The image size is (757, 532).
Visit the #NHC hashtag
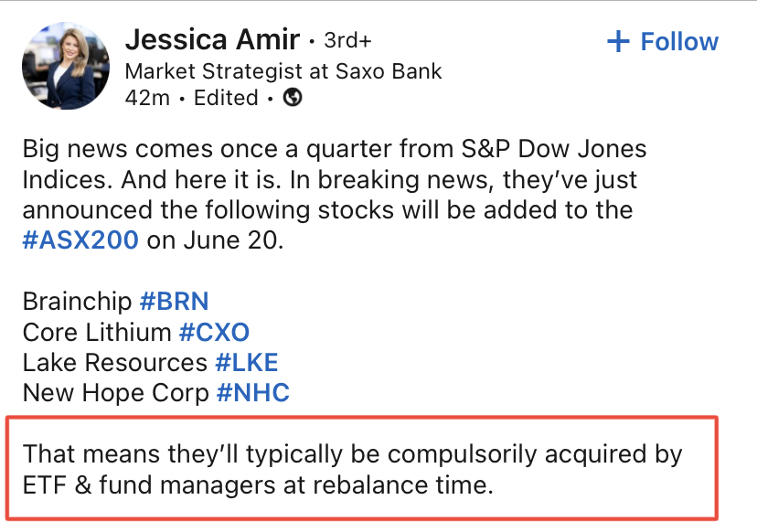tap(252, 393)
